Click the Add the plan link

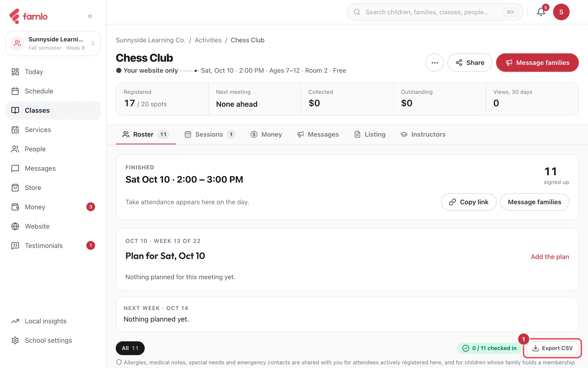point(550,257)
